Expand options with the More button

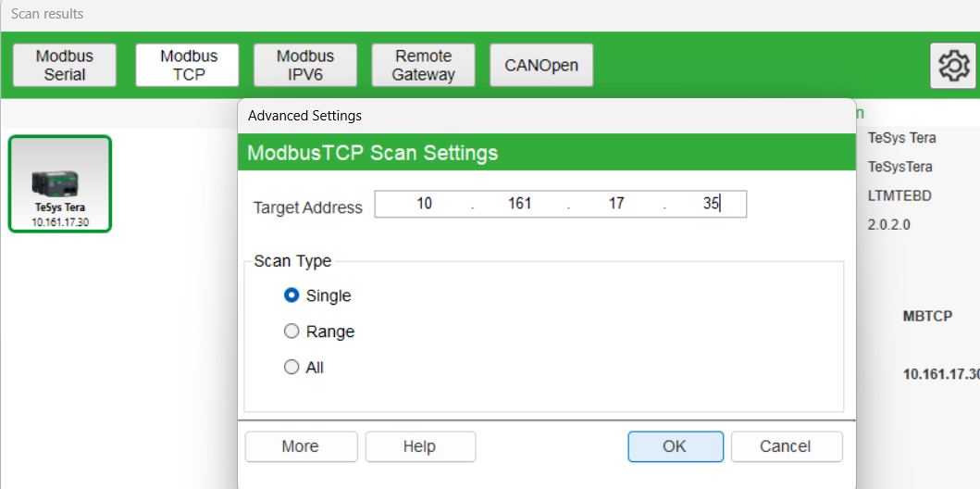click(301, 446)
